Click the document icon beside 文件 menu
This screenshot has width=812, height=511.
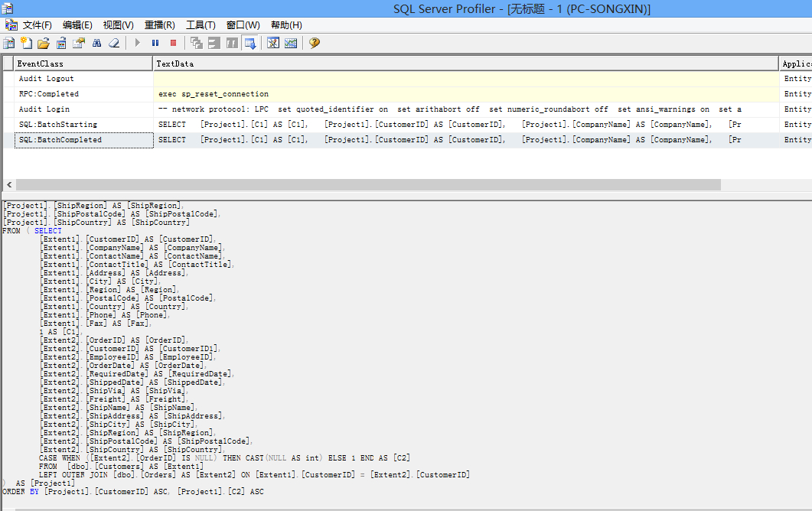pos(11,24)
